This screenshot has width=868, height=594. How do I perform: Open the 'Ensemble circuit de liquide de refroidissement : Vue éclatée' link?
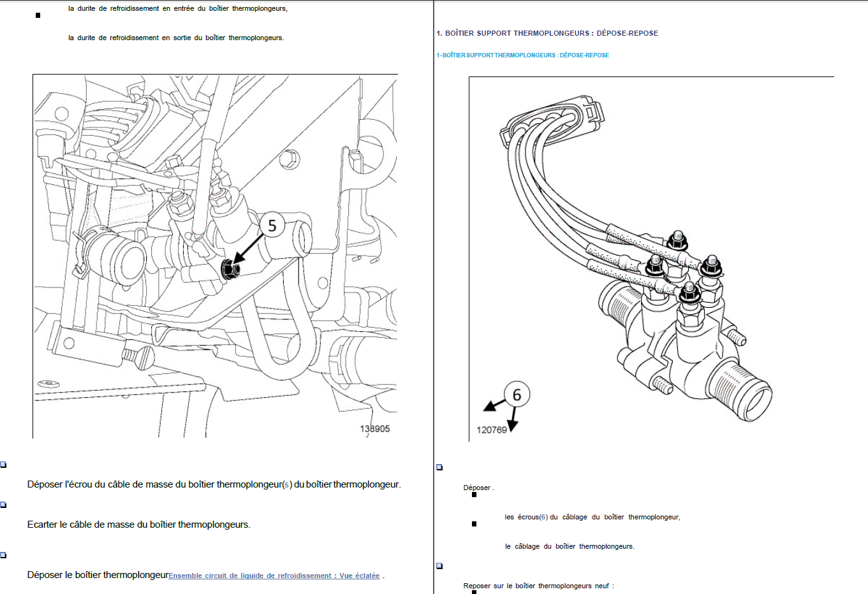coord(274,576)
